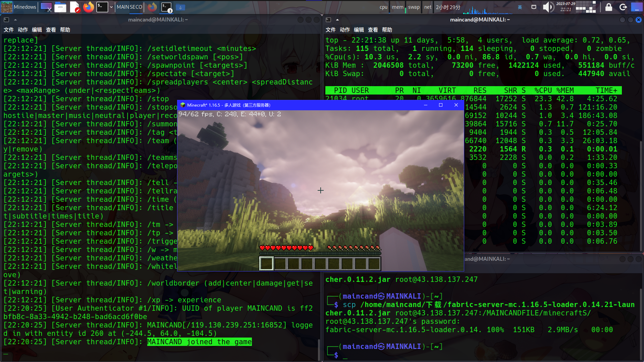Click the Minecraft window title icon

click(x=183, y=105)
